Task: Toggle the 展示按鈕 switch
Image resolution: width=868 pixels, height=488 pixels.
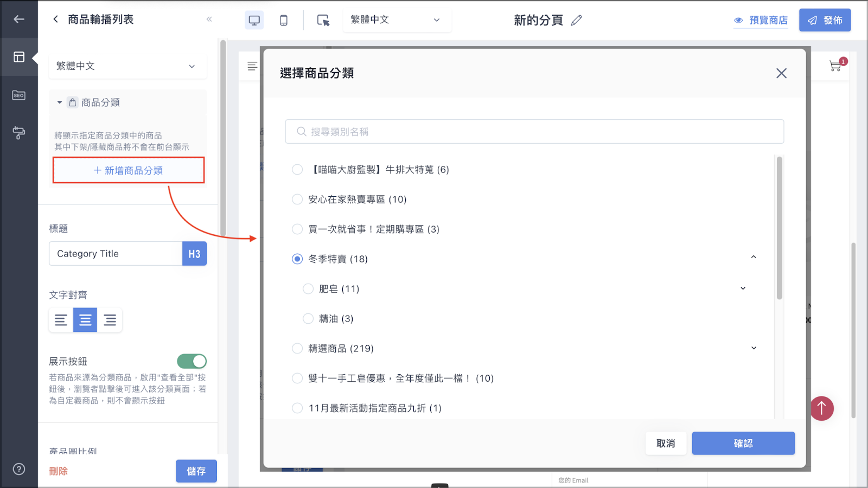Action: coord(192,361)
